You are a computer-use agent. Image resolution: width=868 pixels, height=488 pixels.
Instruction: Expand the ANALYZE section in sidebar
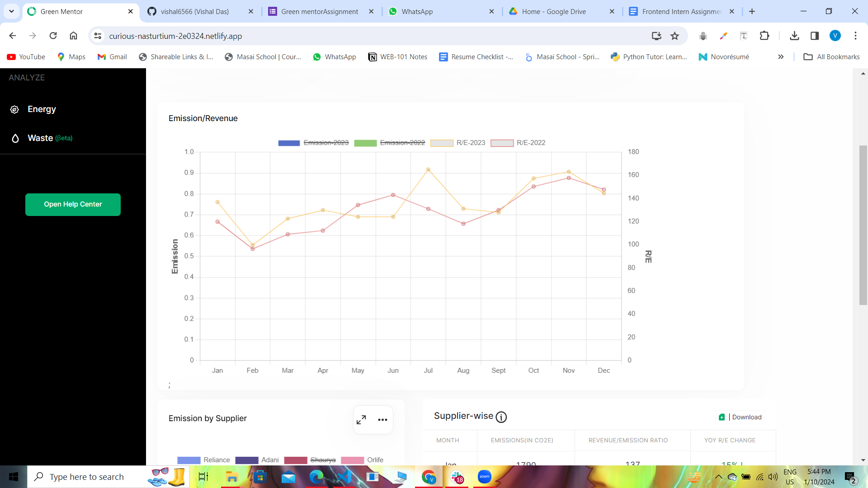26,77
